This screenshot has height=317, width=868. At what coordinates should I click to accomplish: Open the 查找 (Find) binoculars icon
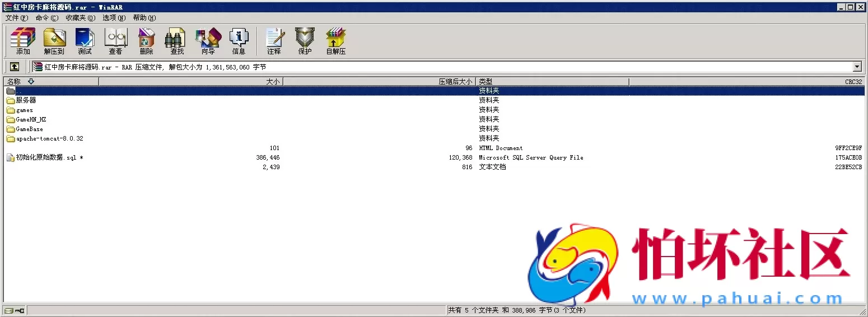pyautogui.click(x=177, y=41)
